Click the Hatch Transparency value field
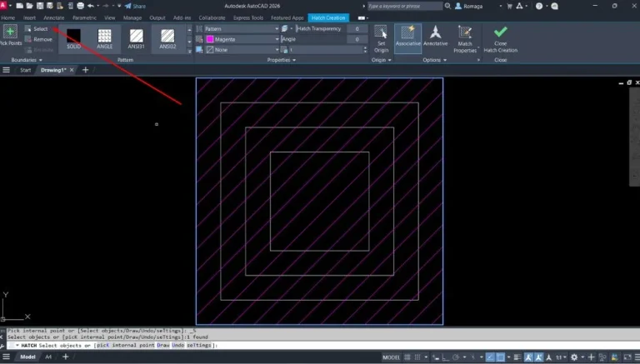The height and width of the screenshot is (364, 640). [x=357, y=29]
